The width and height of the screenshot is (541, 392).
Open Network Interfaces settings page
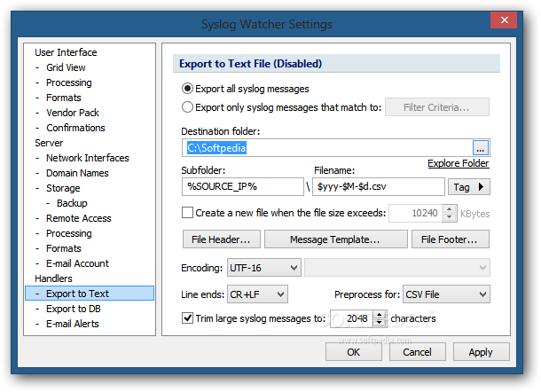tap(88, 158)
